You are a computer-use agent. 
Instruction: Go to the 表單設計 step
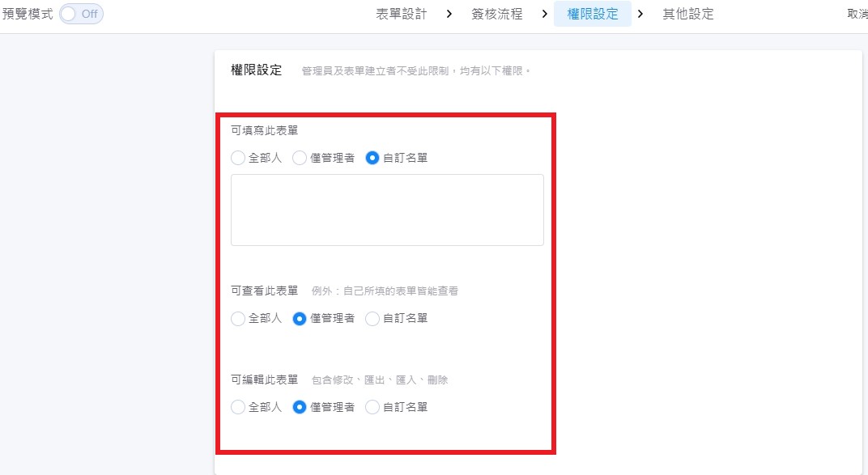402,15
